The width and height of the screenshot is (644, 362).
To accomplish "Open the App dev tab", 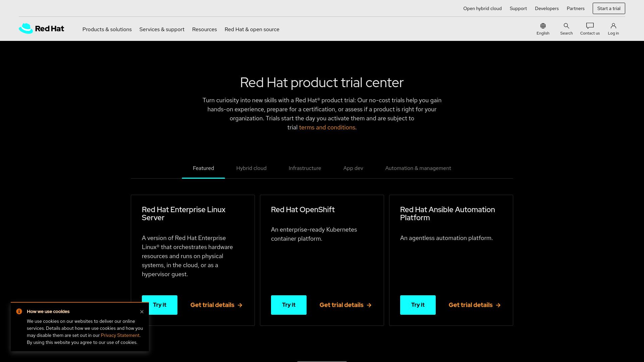I will (353, 168).
